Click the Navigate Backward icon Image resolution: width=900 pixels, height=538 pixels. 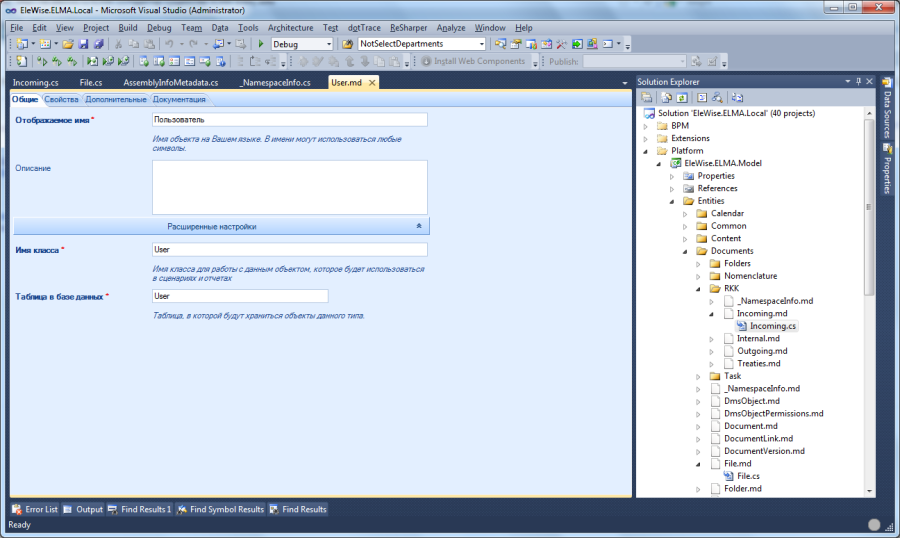218,44
